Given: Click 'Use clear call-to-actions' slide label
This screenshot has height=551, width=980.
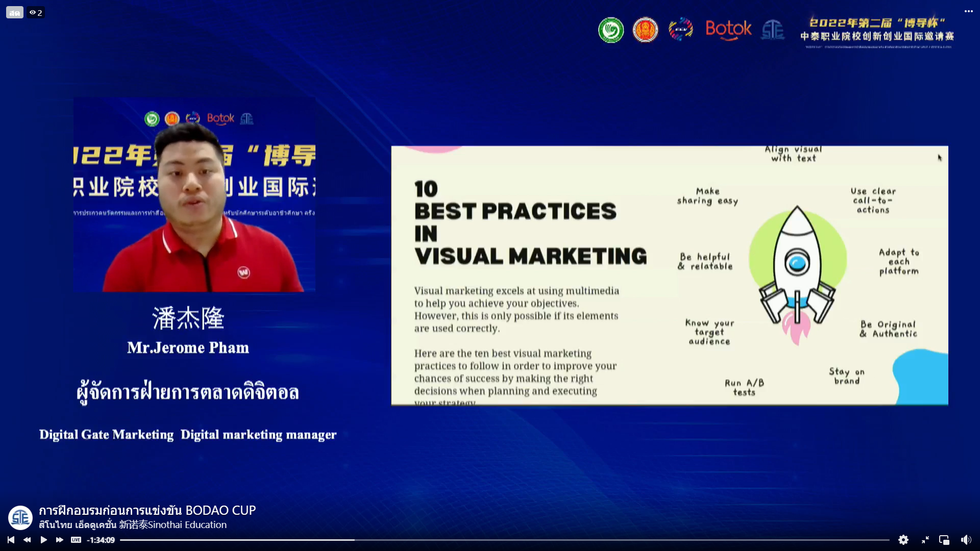Looking at the screenshot, I should coord(873,200).
